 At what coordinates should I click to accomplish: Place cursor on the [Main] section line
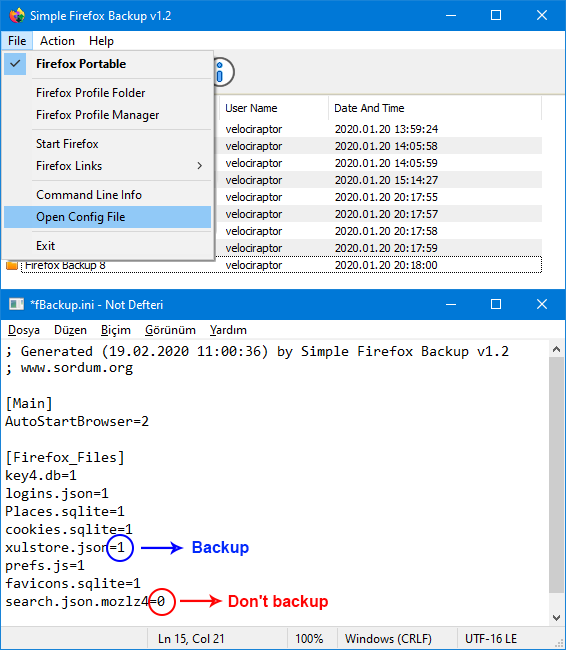tap(29, 403)
